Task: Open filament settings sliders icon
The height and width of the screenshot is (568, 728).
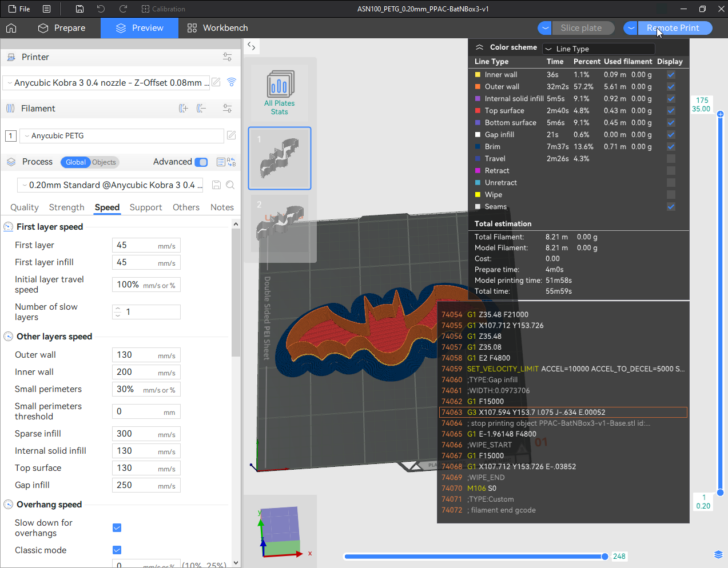Action: coord(228,108)
